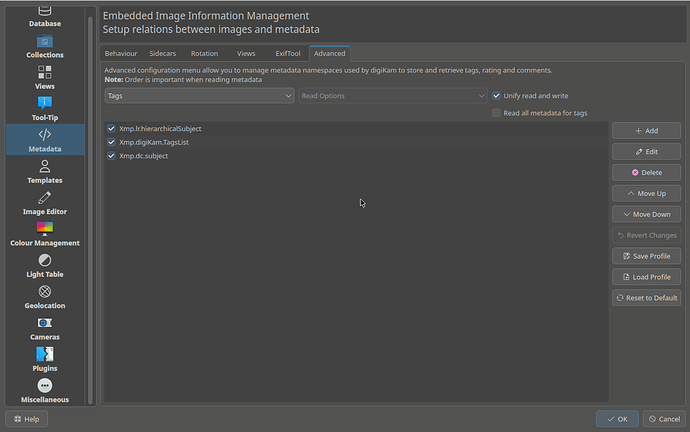Uncheck the Xmp.digiKam.TagsList namespace
This screenshot has height=432, width=690.
tap(112, 142)
